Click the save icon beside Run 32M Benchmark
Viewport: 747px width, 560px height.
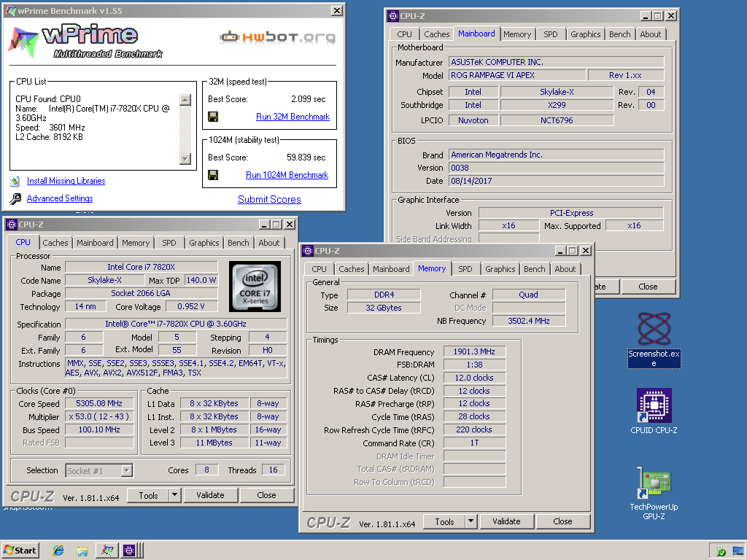click(213, 117)
